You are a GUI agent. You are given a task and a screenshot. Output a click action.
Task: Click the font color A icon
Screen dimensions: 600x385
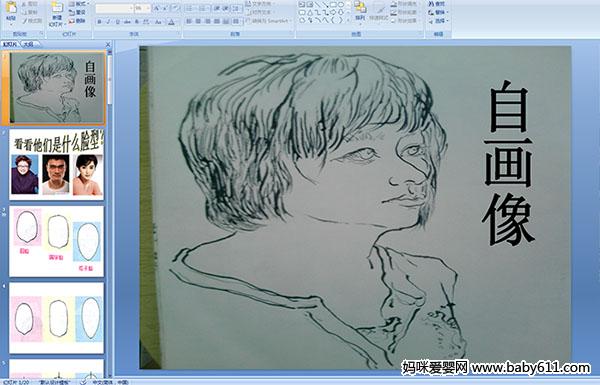(x=171, y=22)
